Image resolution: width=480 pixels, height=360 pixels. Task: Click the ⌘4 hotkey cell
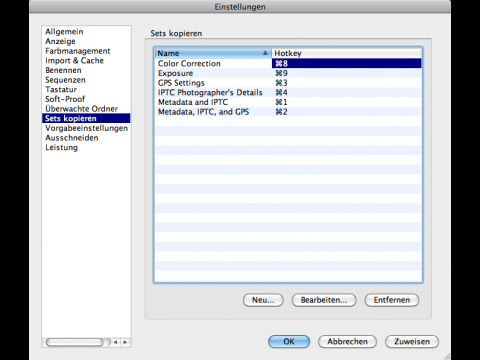pos(347,92)
